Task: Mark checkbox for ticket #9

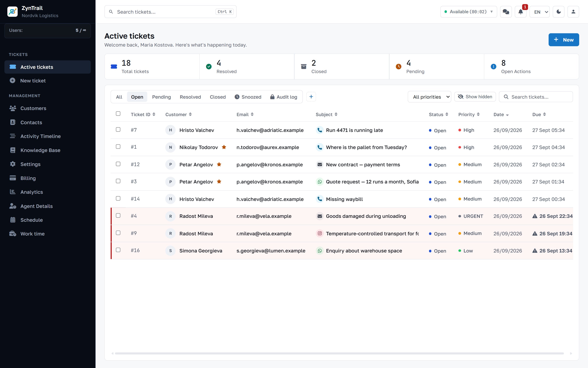Action: click(x=118, y=233)
